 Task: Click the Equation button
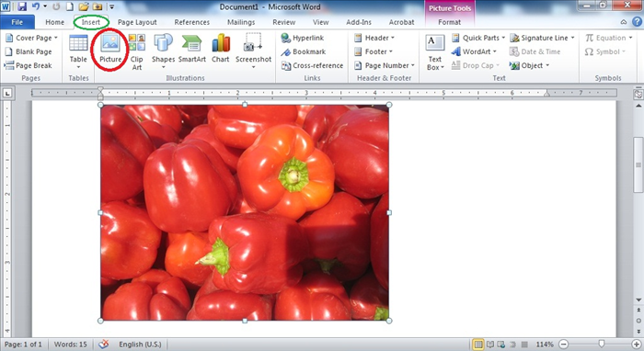609,38
